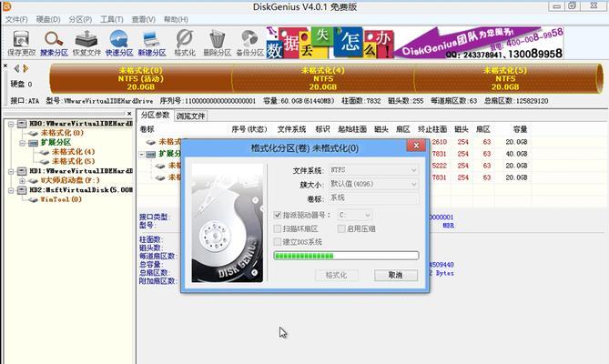Click the 格式化 format toolbar icon
609x364 pixels.
click(185, 43)
